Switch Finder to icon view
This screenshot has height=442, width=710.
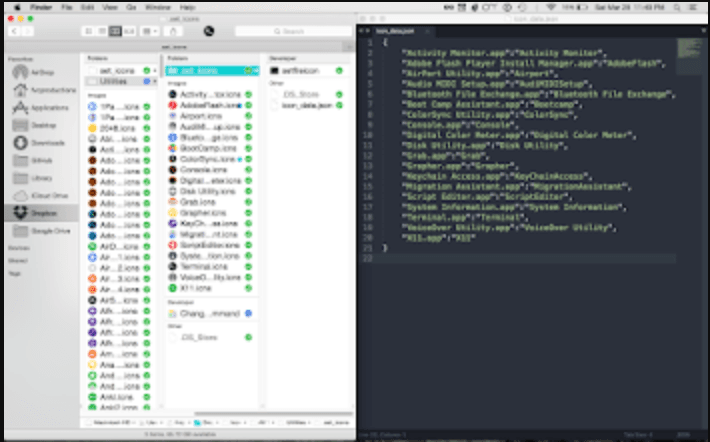pos(88,31)
